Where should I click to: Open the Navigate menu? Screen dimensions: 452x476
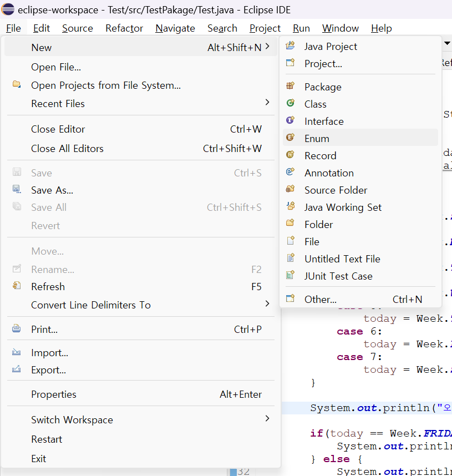tap(175, 28)
